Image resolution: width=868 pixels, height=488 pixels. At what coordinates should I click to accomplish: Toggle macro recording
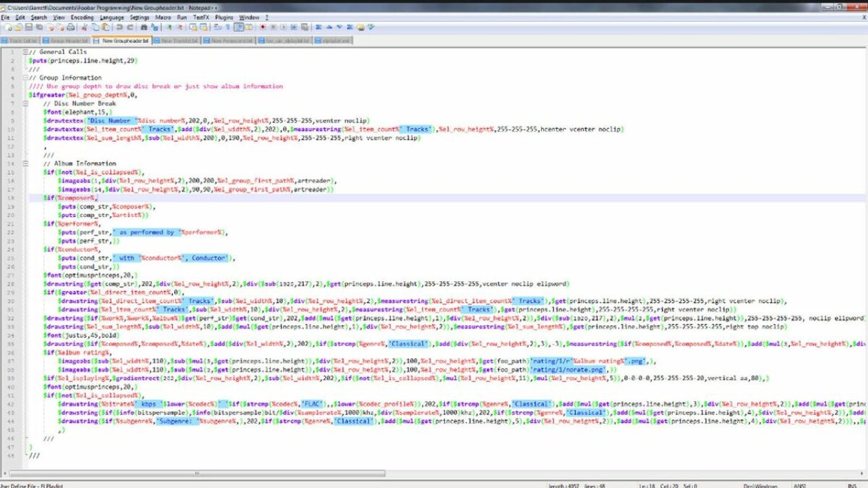(x=262, y=28)
